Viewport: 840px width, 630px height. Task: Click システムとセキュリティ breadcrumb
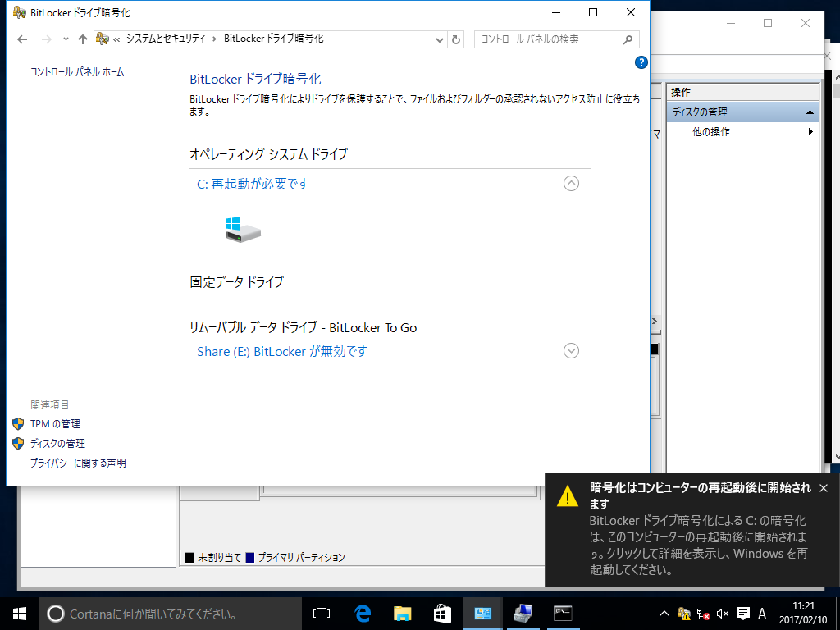coord(166,39)
